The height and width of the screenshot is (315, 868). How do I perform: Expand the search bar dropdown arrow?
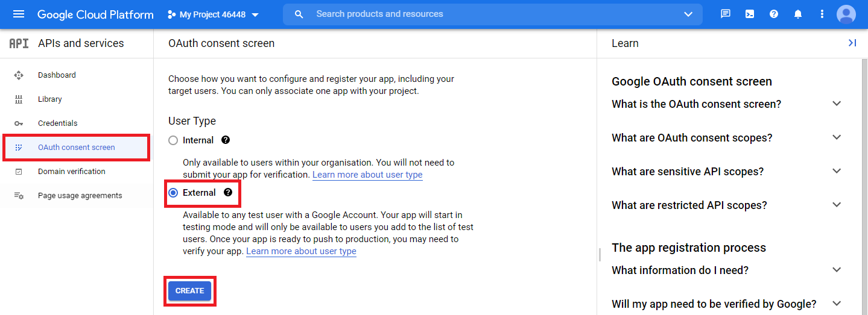[688, 14]
